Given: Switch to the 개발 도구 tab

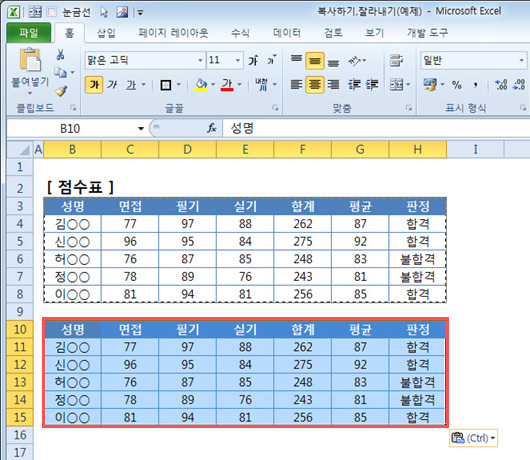Looking at the screenshot, I should tap(428, 33).
